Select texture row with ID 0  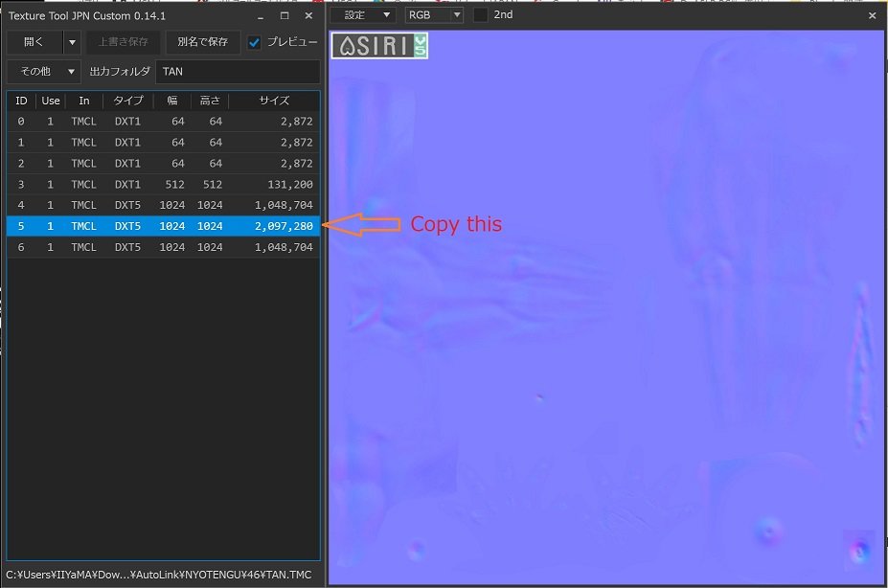[x=163, y=121]
